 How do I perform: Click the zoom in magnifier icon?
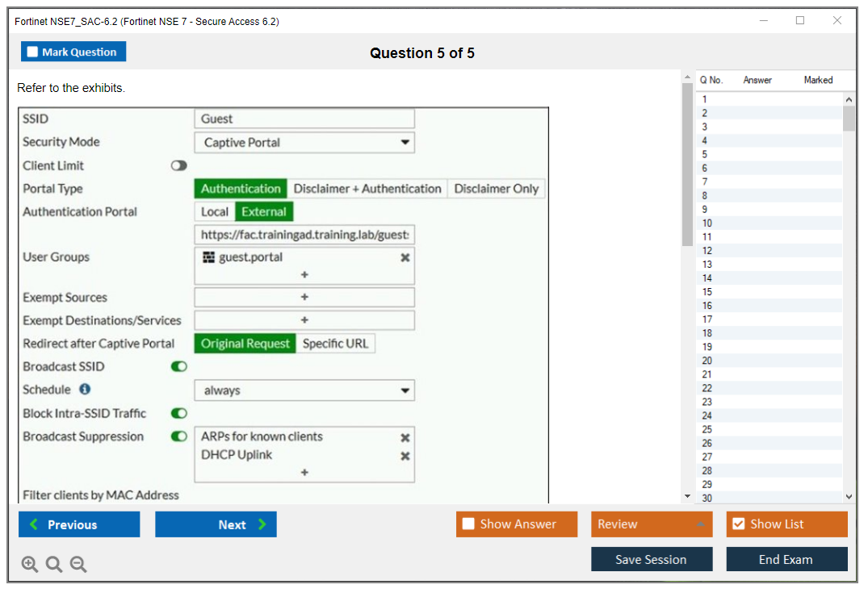coord(30,565)
